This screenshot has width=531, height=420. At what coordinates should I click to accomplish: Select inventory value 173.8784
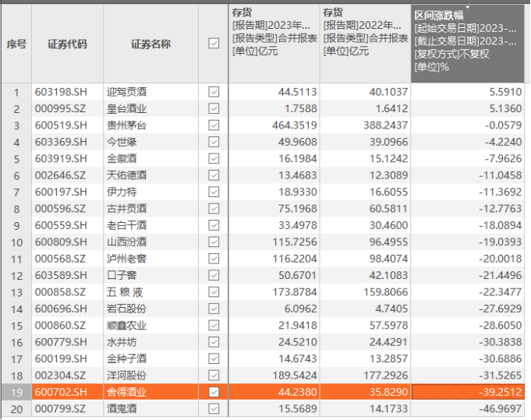[295, 291]
